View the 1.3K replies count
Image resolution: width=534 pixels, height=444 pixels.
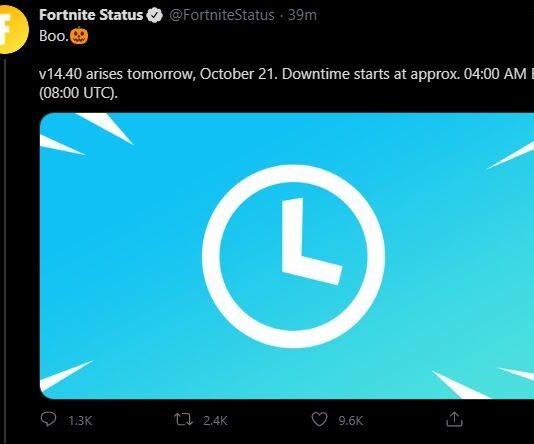(80, 421)
